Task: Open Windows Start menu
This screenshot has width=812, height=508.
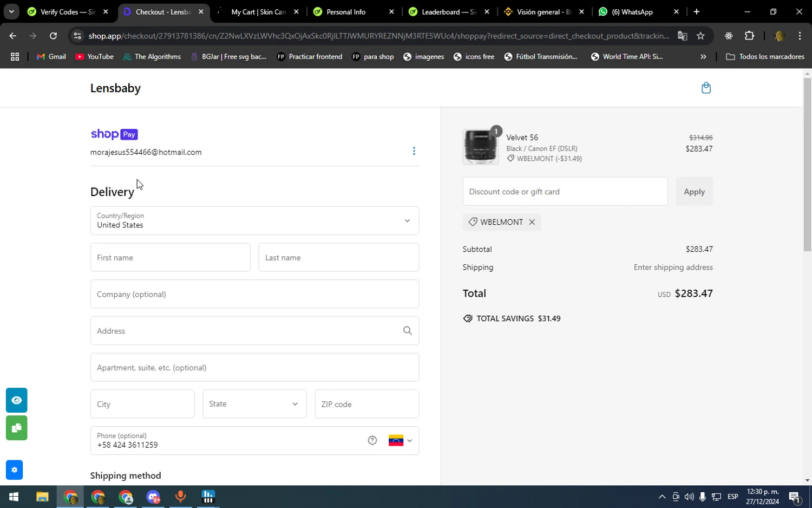Action: 14,497
